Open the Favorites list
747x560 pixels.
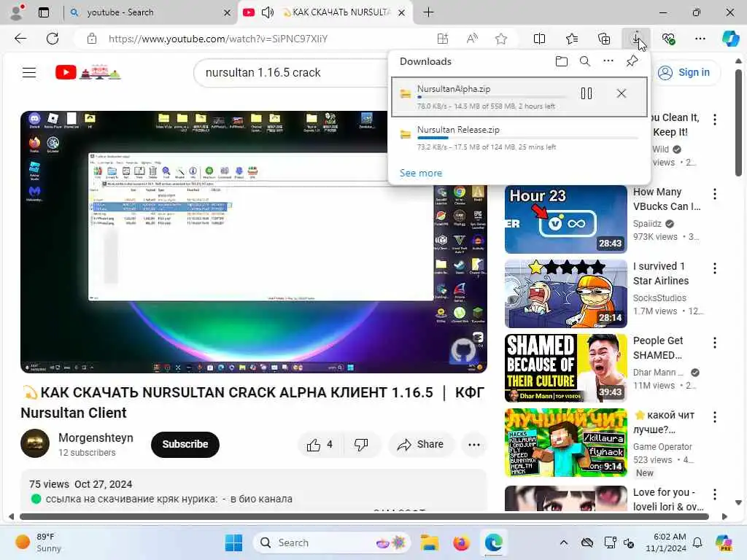[572, 39]
